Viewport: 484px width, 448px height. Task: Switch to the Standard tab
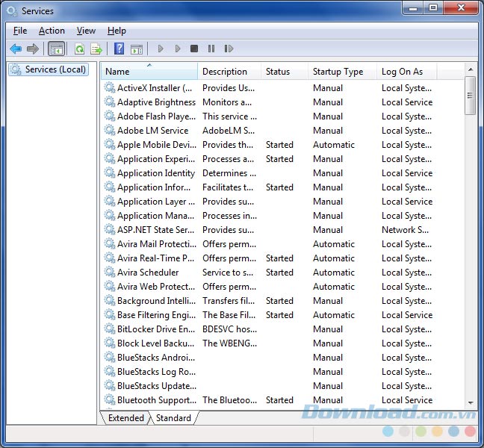coord(173,418)
